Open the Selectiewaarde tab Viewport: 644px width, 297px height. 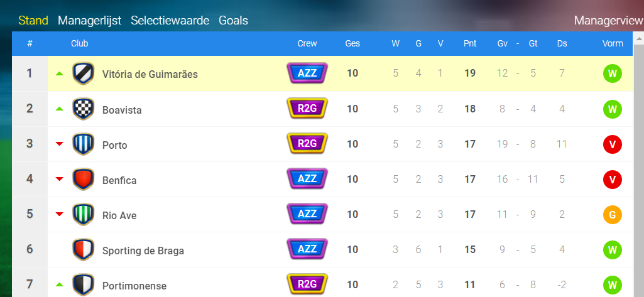click(170, 21)
